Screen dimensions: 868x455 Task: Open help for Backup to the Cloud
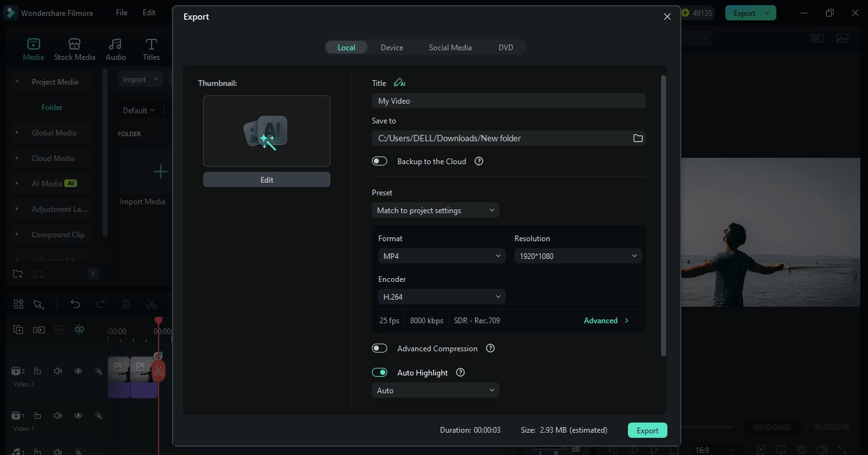[479, 161]
